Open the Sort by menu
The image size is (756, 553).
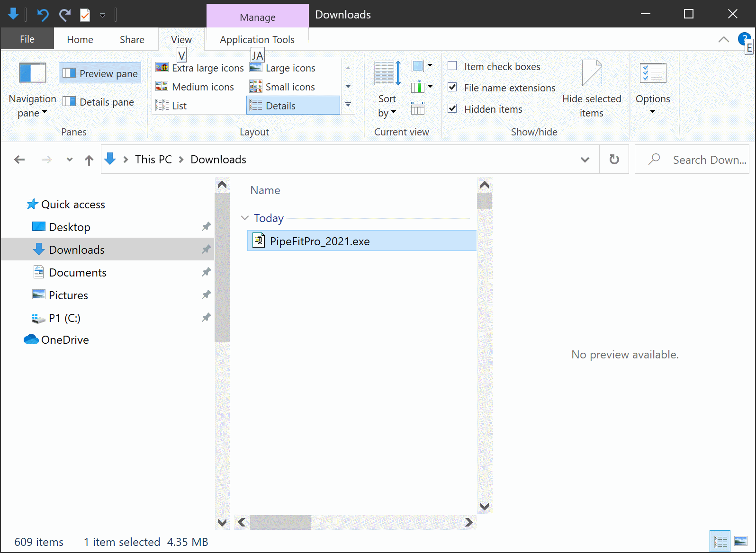387,90
